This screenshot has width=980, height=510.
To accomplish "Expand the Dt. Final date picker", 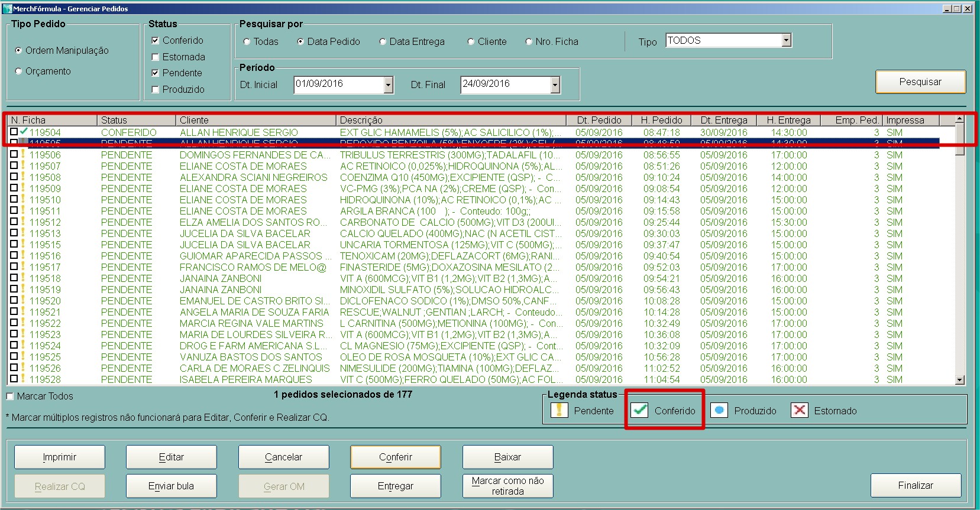I will pyautogui.click(x=555, y=85).
